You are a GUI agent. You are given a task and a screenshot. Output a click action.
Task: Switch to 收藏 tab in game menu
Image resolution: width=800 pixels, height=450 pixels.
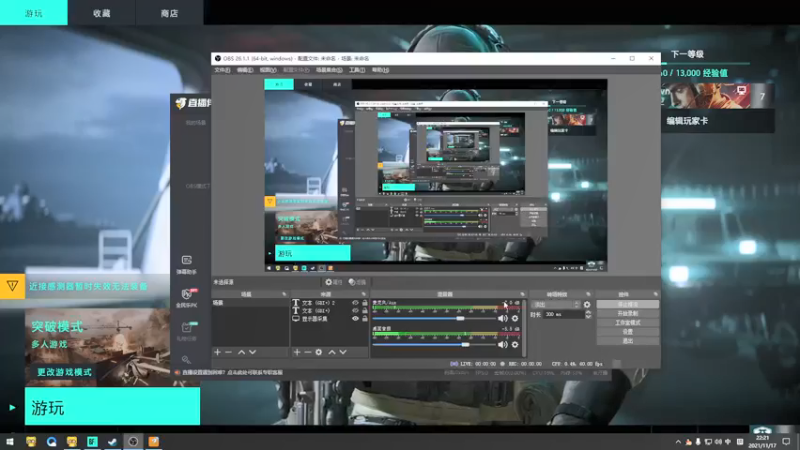point(102,13)
